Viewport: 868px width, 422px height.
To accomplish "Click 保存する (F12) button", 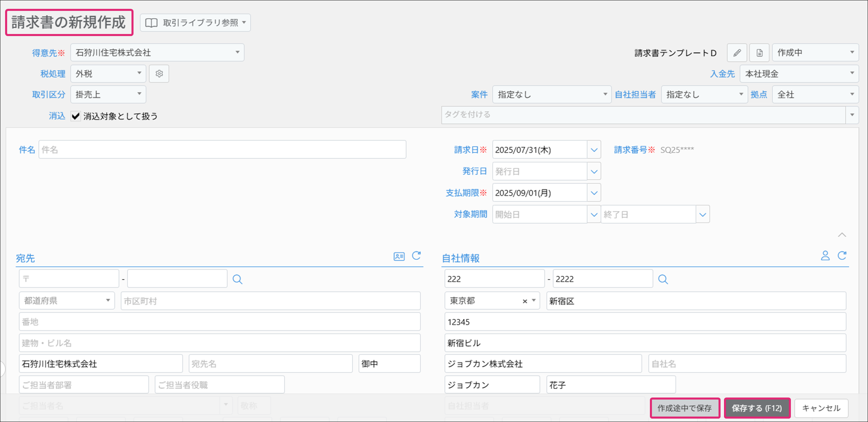I will click(757, 408).
